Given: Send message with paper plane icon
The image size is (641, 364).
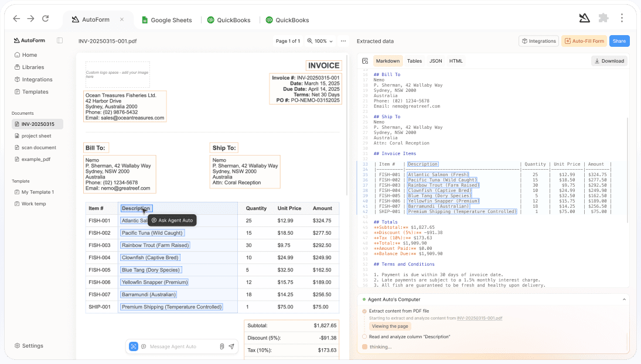Looking at the screenshot, I should coord(231,346).
